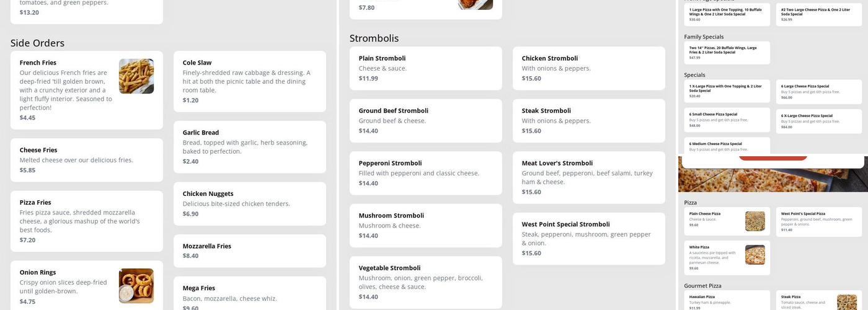Open the Family Specials two 14" pizzas deal

coord(727,53)
